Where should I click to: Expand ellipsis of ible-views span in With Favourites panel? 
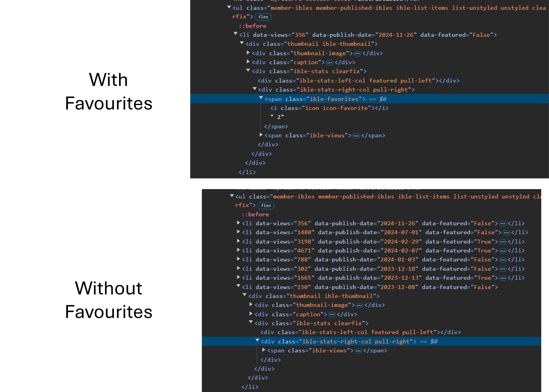[356, 136]
